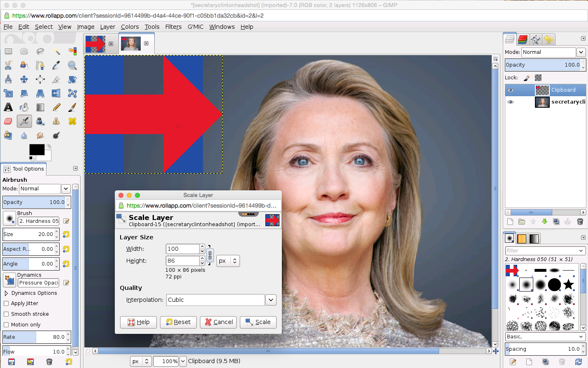The image size is (588, 368).
Task: Open the Interpolation Cubic dropdown
Action: (x=271, y=300)
